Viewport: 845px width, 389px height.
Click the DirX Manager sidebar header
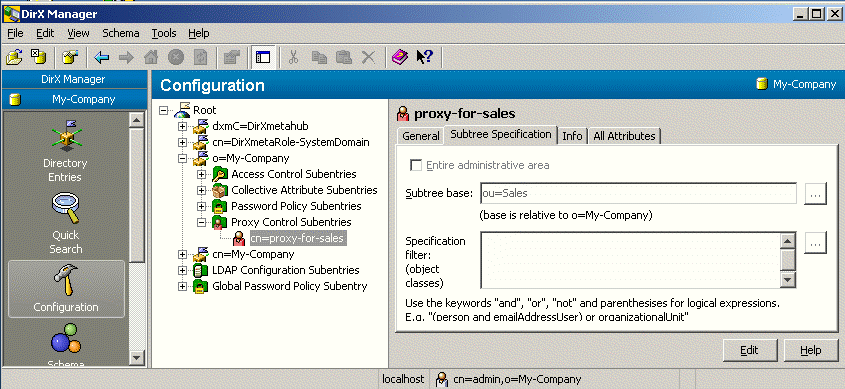(x=74, y=80)
